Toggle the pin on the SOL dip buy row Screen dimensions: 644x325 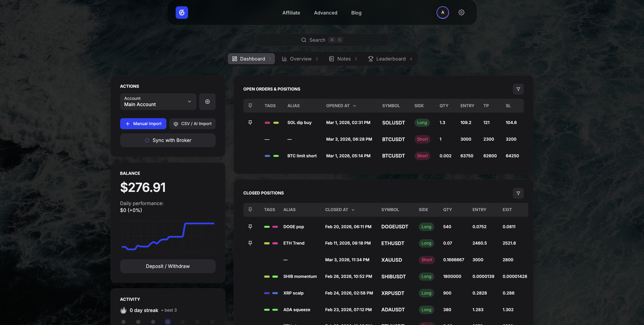[x=250, y=123]
